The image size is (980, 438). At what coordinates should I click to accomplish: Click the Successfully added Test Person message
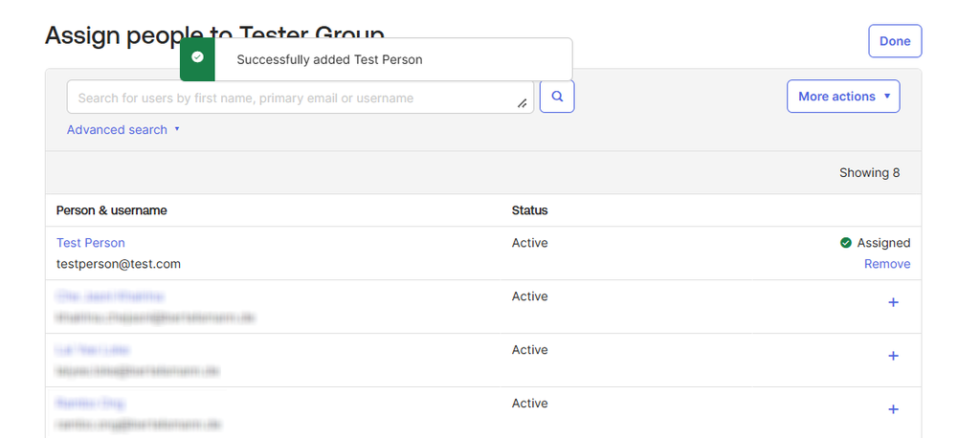tap(329, 59)
